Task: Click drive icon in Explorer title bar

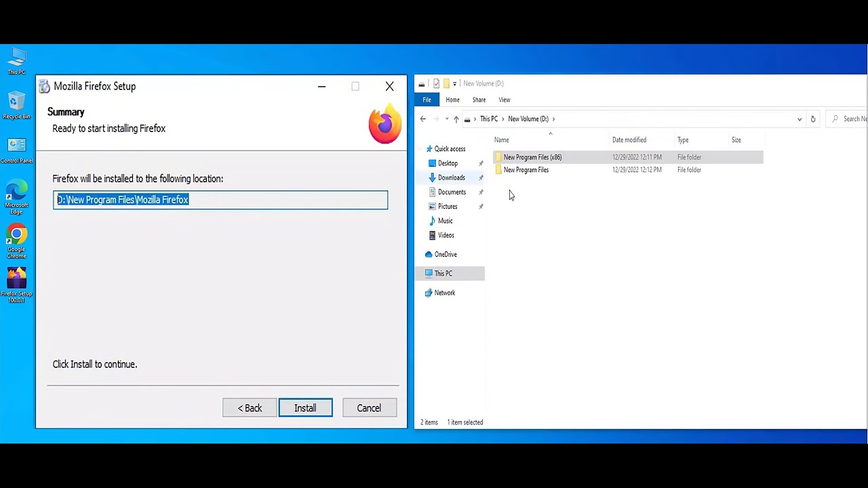Action: click(x=422, y=83)
